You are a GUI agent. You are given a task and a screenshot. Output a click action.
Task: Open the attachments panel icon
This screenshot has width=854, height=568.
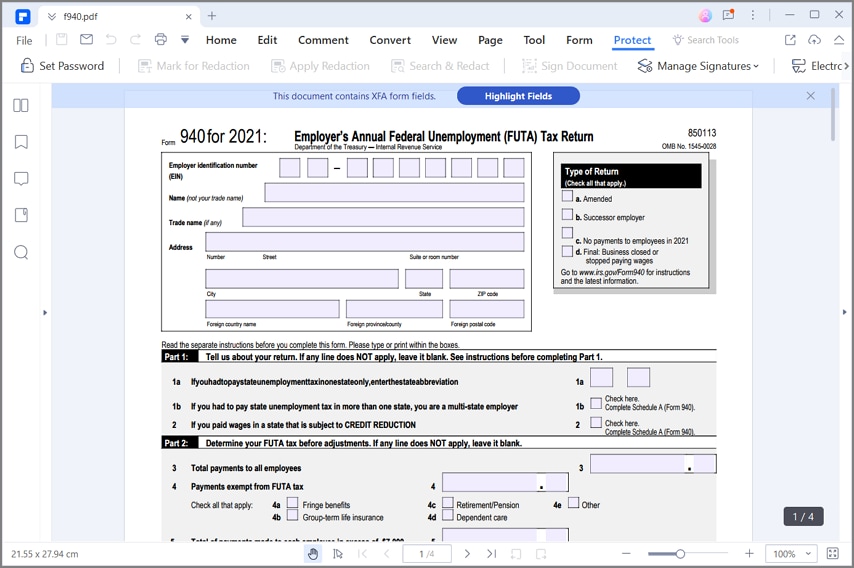coord(21,215)
